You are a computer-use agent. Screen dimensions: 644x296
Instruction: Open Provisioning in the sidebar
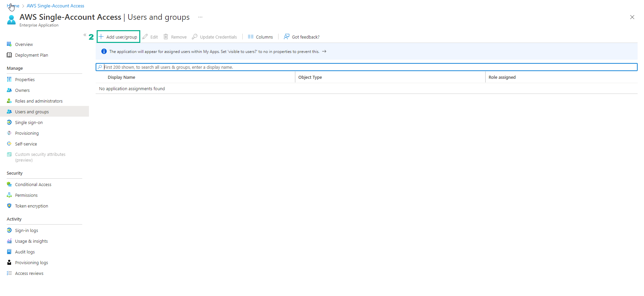pos(27,133)
